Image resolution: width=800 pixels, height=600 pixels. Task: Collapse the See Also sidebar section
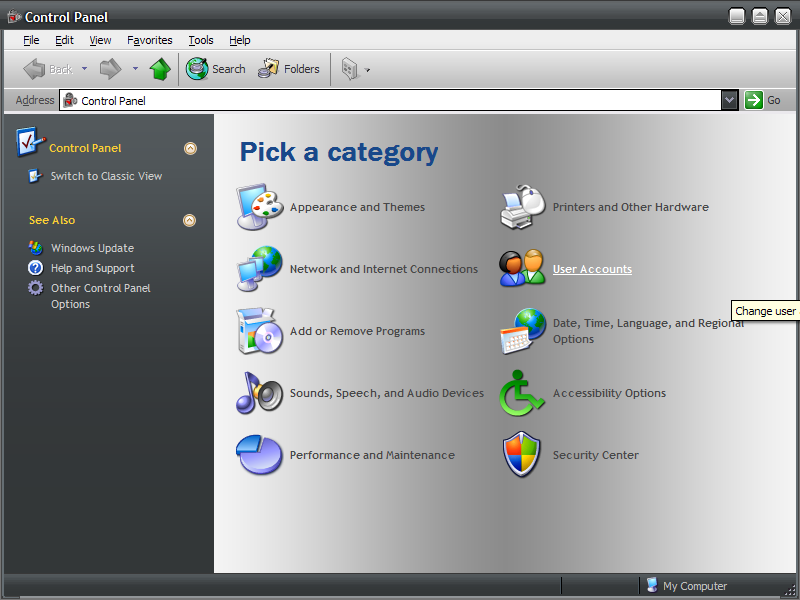(x=190, y=220)
